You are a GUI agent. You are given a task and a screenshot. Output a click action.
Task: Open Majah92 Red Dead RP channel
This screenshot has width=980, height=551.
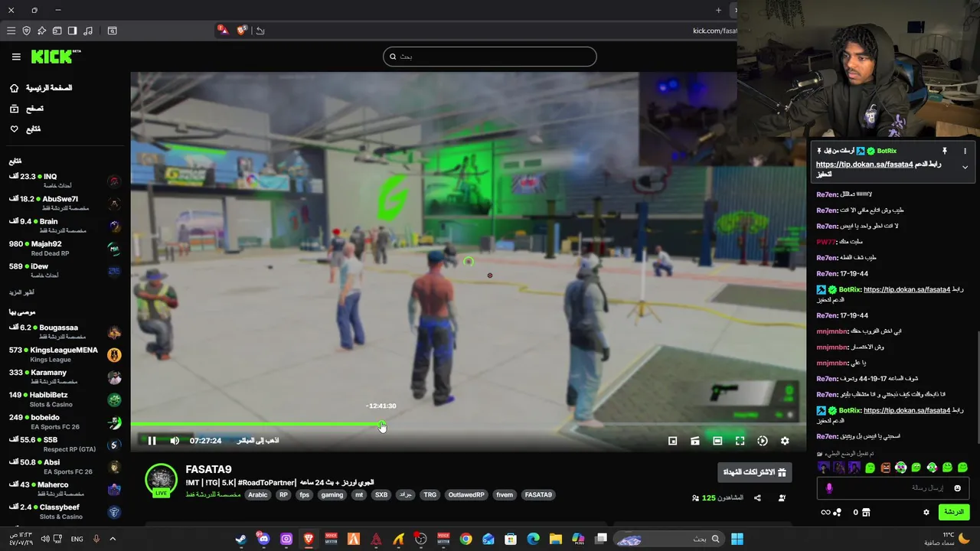64,248
